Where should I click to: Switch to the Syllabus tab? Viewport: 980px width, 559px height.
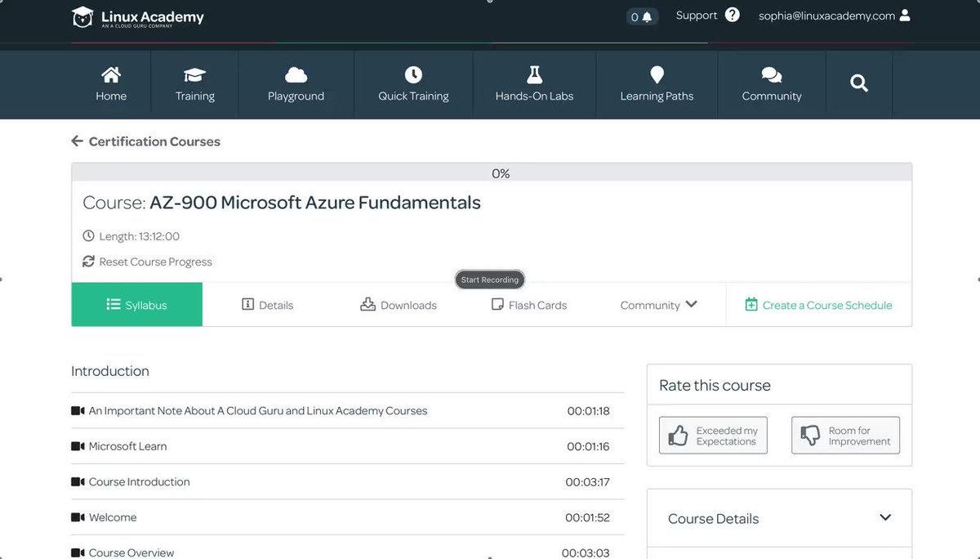[x=136, y=305]
